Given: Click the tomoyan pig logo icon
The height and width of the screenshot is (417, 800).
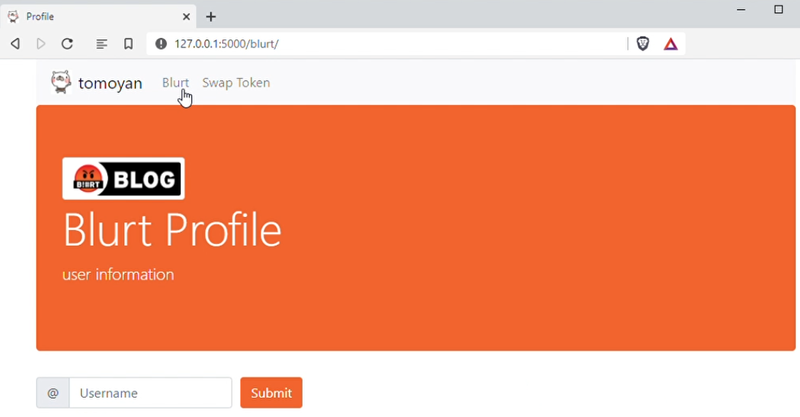Looking at the screenshot, I should 61,82.
